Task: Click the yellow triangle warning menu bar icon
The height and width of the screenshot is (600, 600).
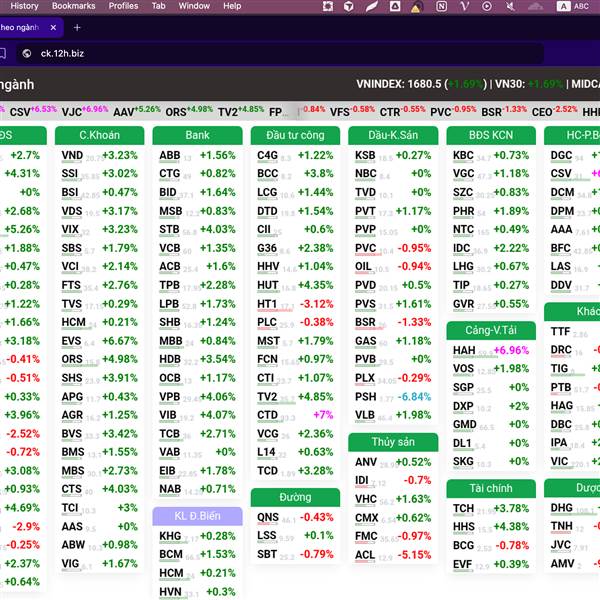Action: point(416,7)
